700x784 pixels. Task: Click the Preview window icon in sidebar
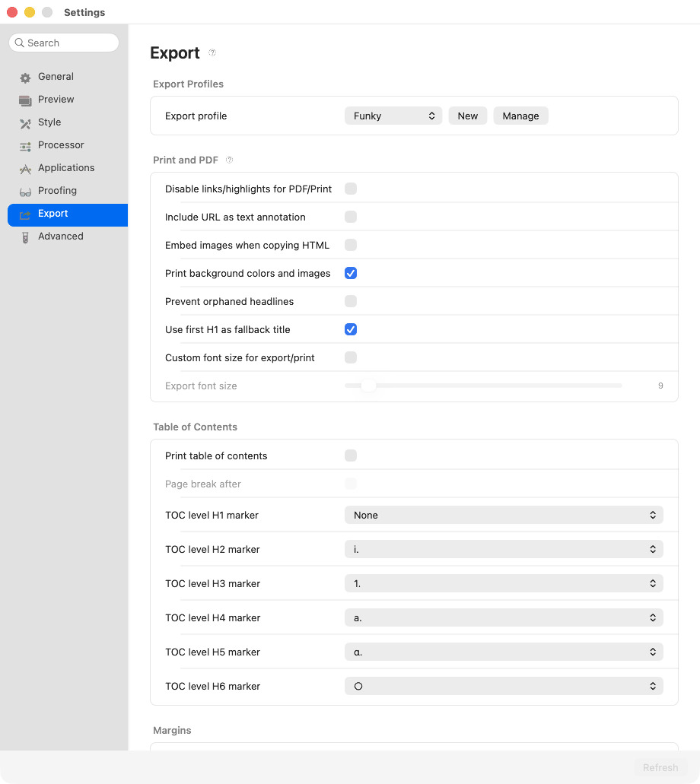click(25, 100)
